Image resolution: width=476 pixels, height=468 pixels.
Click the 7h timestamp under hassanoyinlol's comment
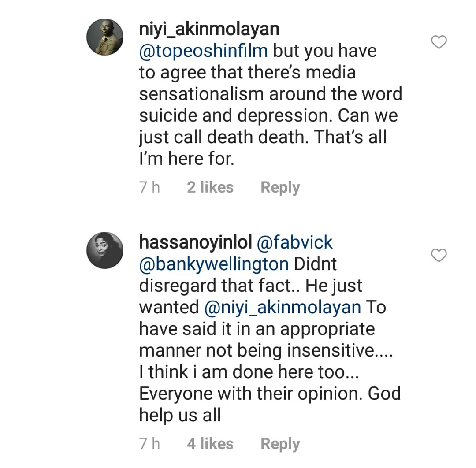(x=149, y=444)
